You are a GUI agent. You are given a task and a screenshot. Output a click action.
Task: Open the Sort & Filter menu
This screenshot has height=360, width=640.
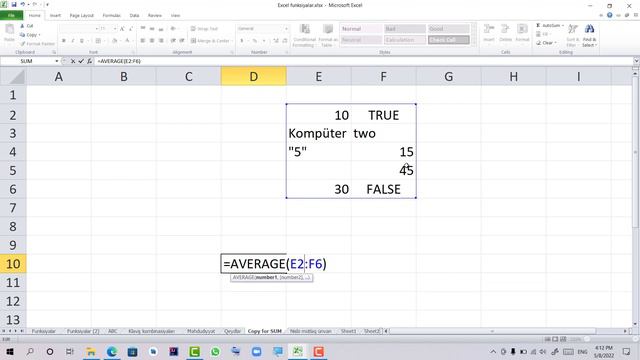[573, 35]
